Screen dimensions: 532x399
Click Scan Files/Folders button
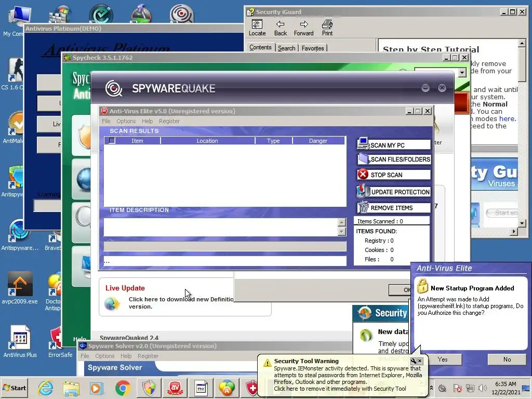click(394, 159)
